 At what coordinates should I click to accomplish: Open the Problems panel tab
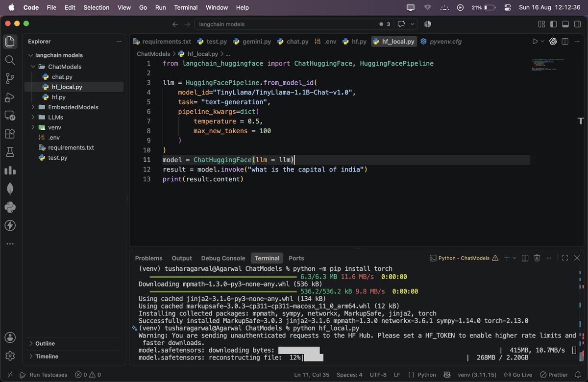coord(148,258)
